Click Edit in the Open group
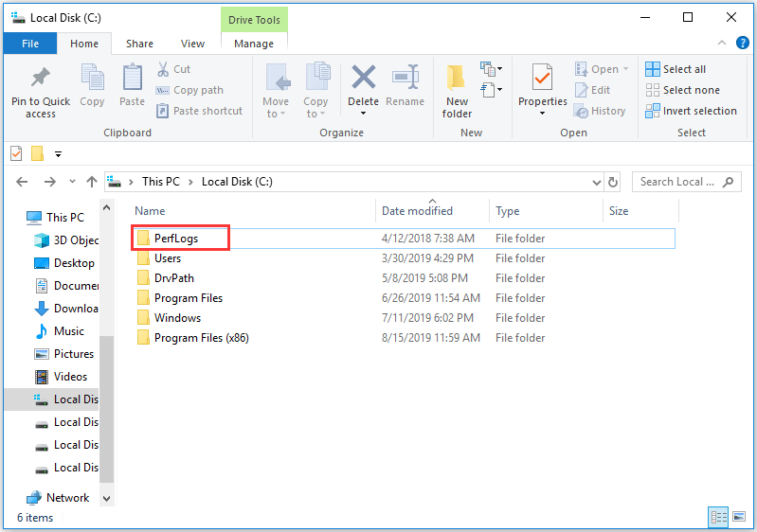 (x=592, y=90)
